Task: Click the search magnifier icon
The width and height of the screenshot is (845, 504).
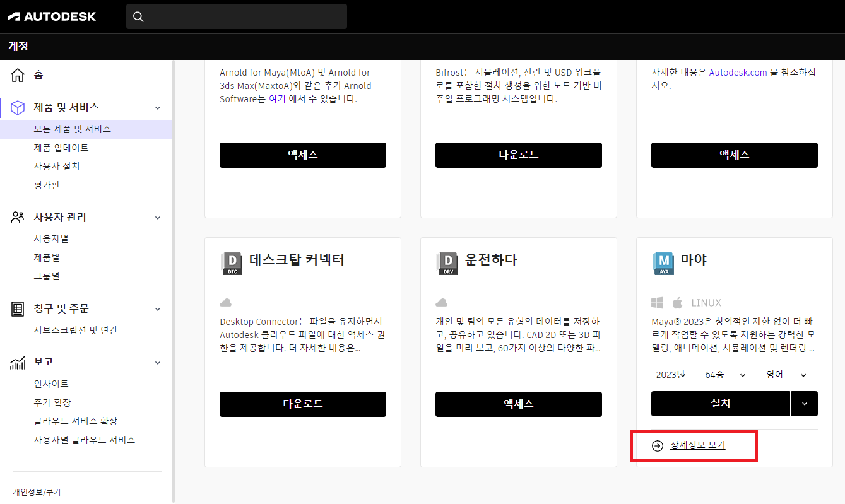Action: point(139,16)
